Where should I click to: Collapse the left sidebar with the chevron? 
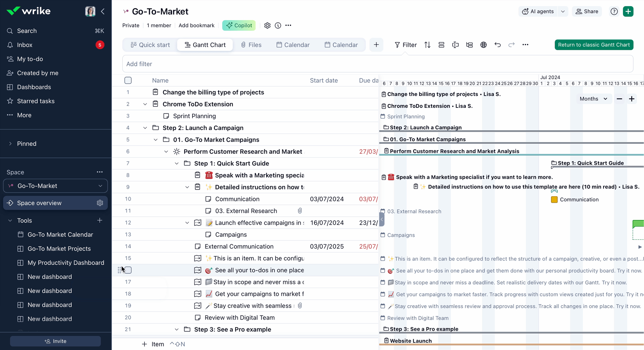(x=103, y=11)
